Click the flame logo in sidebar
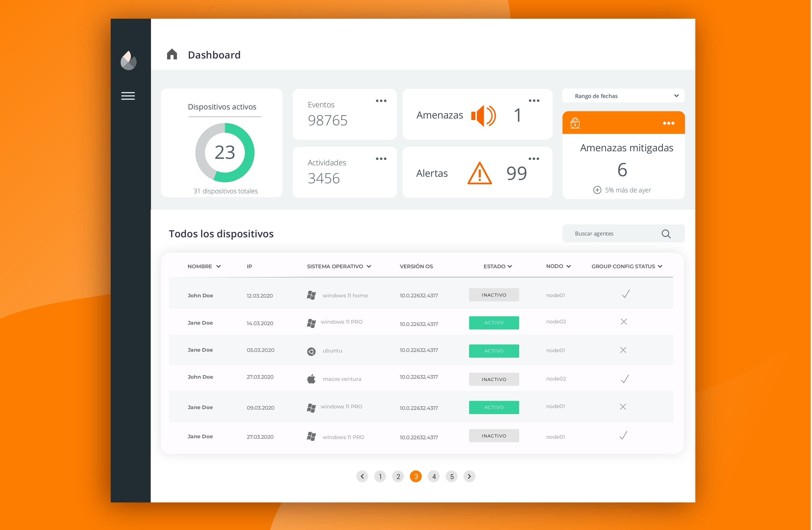Image resolution: width=812 pixels, height=530 pixels. [x=129, y=60]
